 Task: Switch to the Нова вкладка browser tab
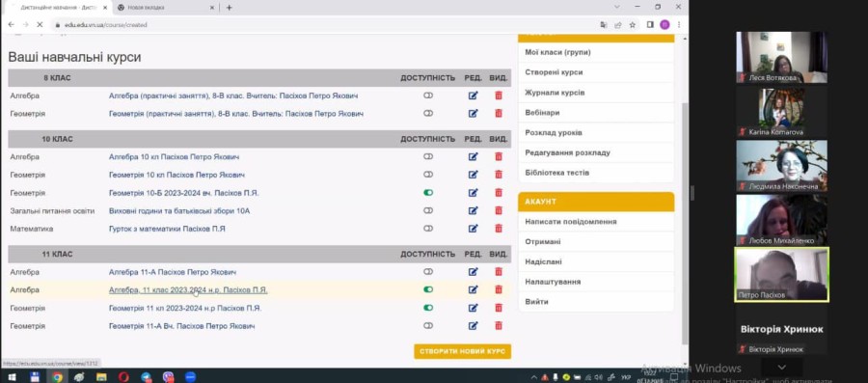click(165, 8)
